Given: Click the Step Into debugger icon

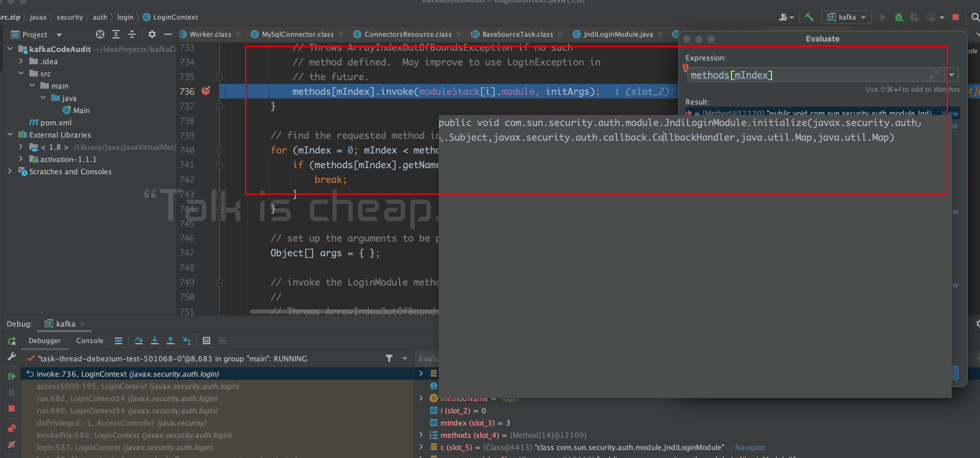Looking at the screenshot, I should pyautogui.click(x=155, y=341).
